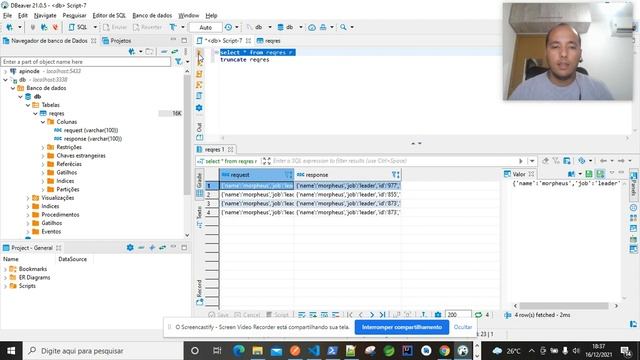Click Interromper compartilhamento button
The image size is (640, 360).
click(x=402, y=327)
